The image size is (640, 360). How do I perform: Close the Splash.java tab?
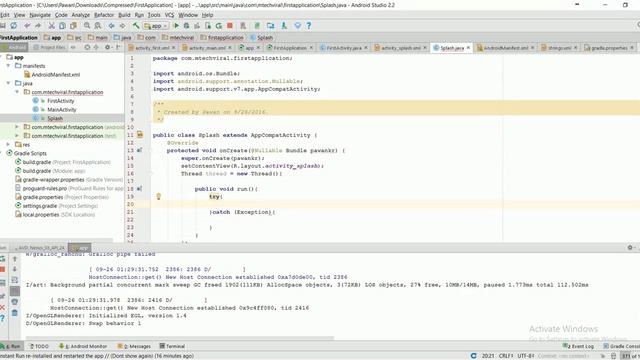pos(468,48)
